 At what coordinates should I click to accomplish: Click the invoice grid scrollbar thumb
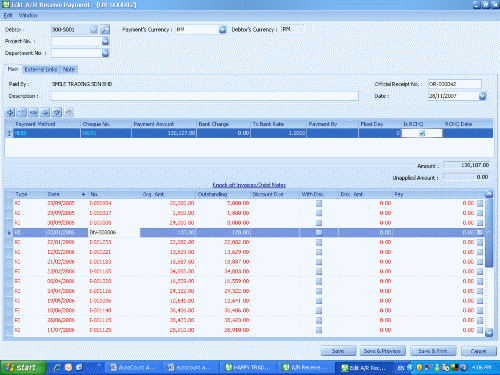(489, 233)
